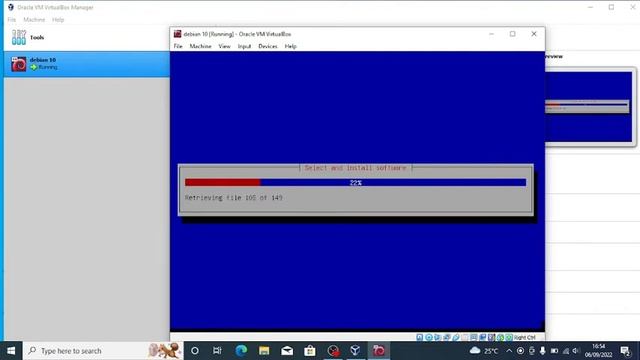Open Machine menu in debian 10 VM window

200,46
